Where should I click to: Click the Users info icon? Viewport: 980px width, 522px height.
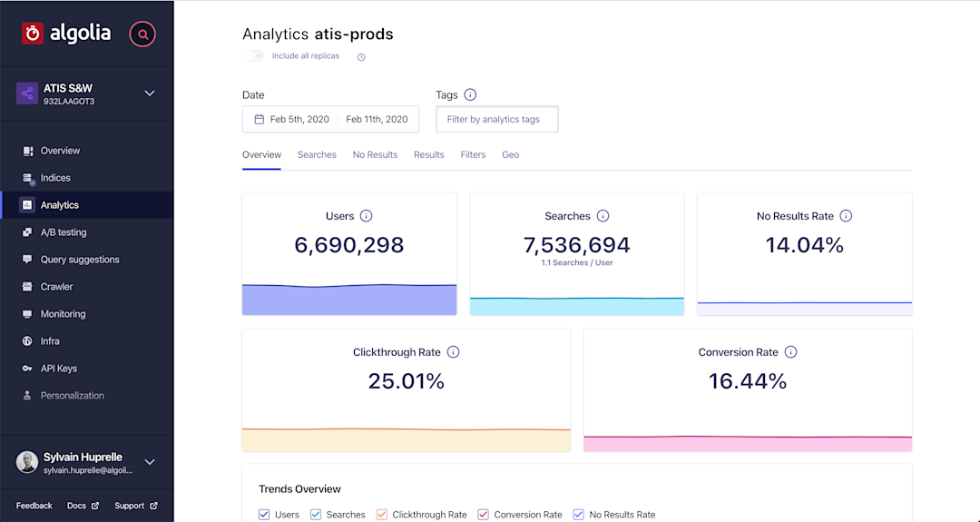click(x=367, y=216)
